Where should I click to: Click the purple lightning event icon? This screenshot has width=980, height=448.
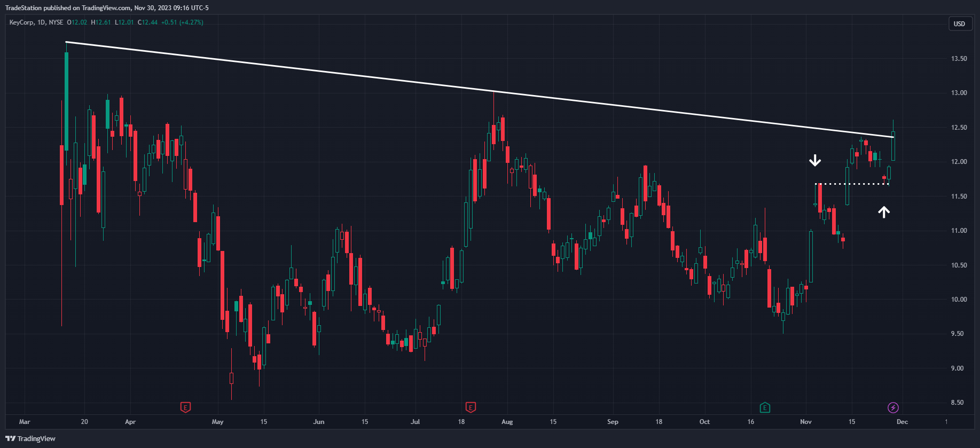tap(893, 408)
